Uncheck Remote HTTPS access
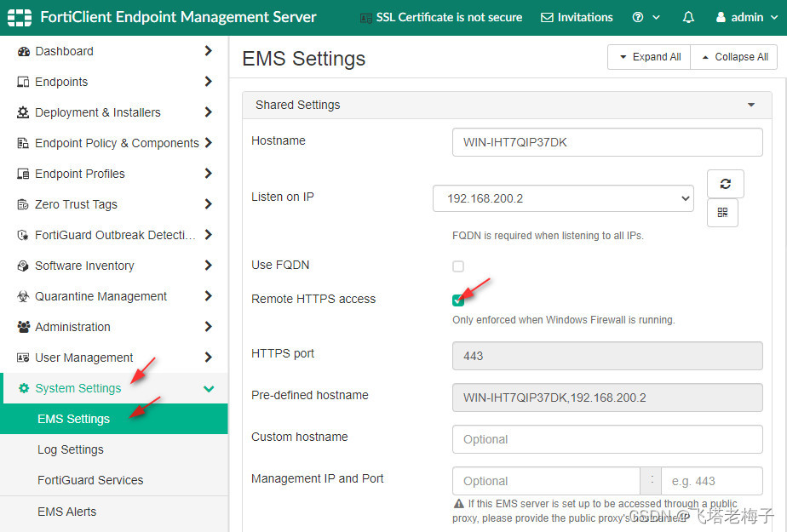This screenshot has width=787, height=532. tap(457, 300)
